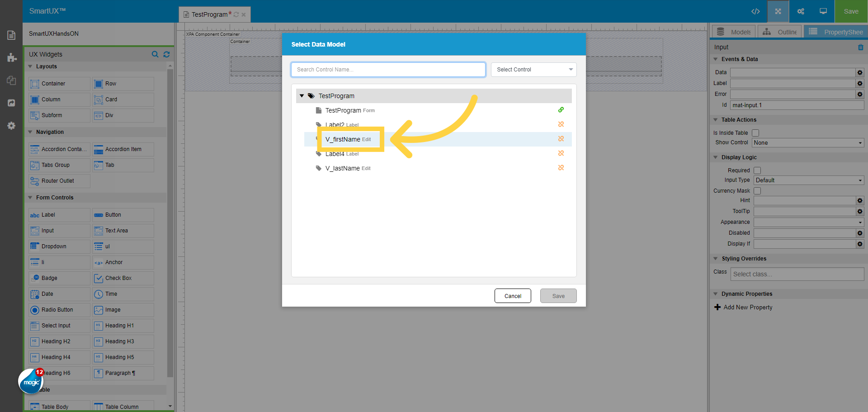
Task: Enable the Is Inside Table checkbox
Action: [x=755, y=133]
